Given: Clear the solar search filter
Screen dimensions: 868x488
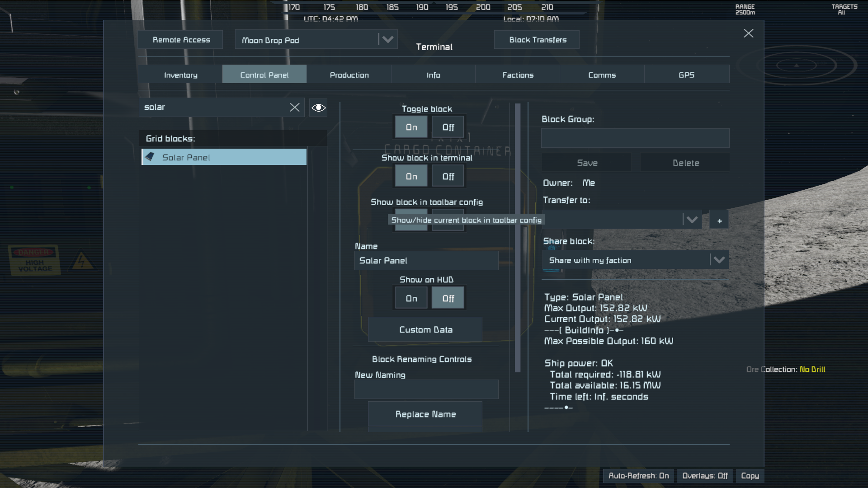Looking at the screenshot, I should coord(294,108).
